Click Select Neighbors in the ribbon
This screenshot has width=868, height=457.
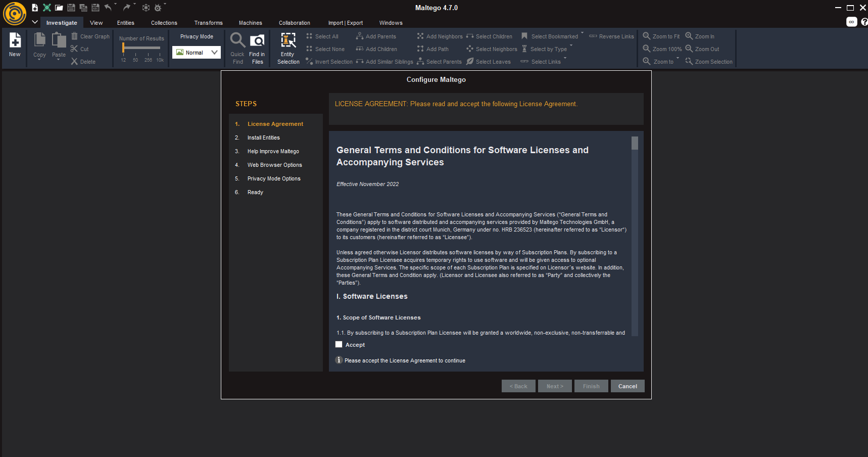click(492, 49)
